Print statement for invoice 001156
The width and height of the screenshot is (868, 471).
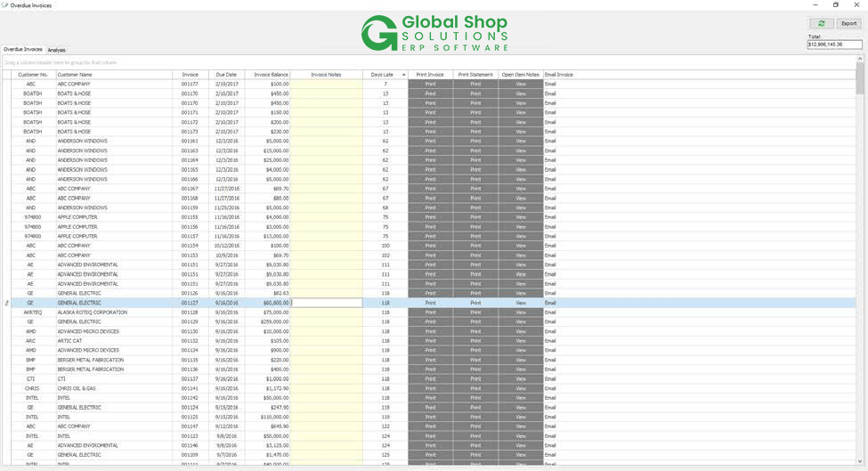(475, 227)
